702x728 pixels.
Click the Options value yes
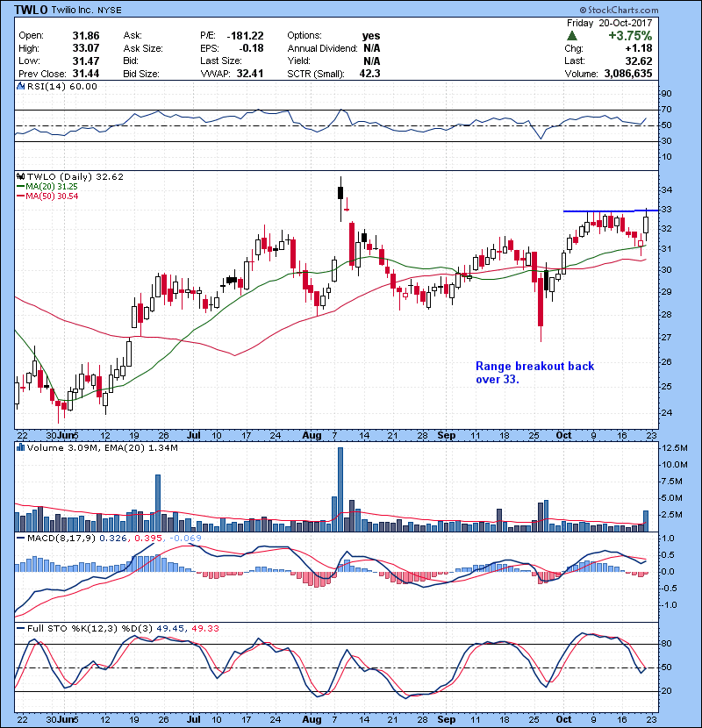(371, 36)
